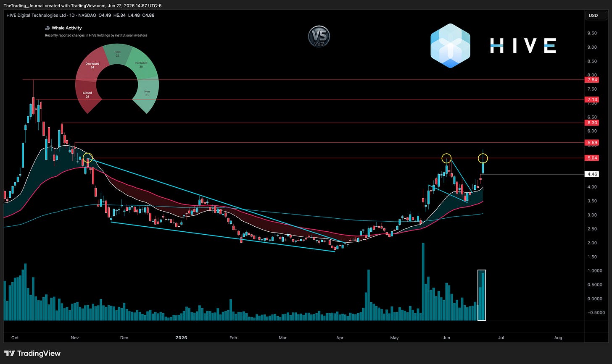Select the 5.59 red price label
The width and height of the screenshot is (612, 364).
tap(591, 143)
